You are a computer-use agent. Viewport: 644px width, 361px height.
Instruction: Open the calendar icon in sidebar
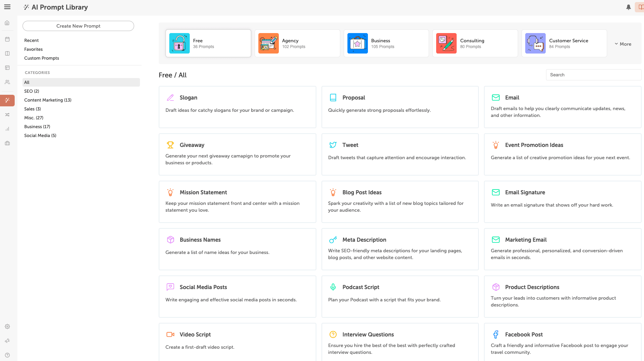click(x=7, y=39)
